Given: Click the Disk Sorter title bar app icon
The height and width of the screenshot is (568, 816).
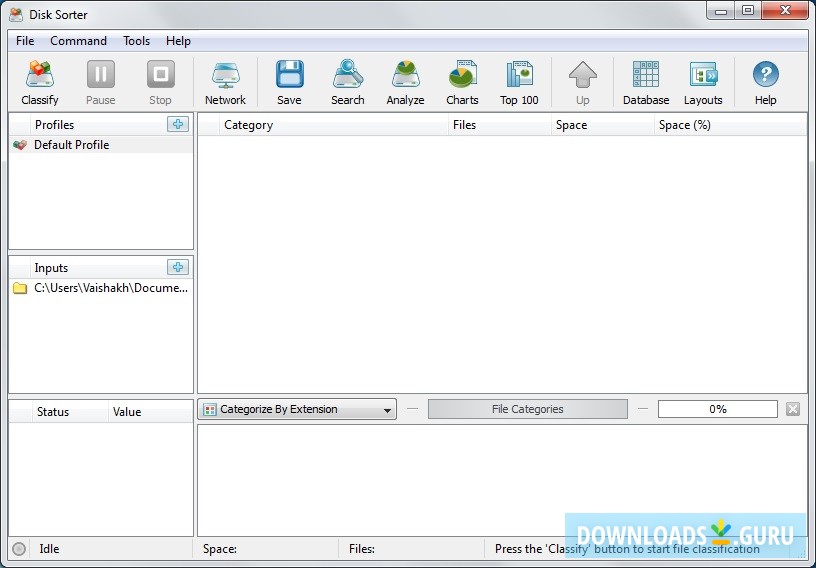Looking at the screenshot, I should click(16, 15).
